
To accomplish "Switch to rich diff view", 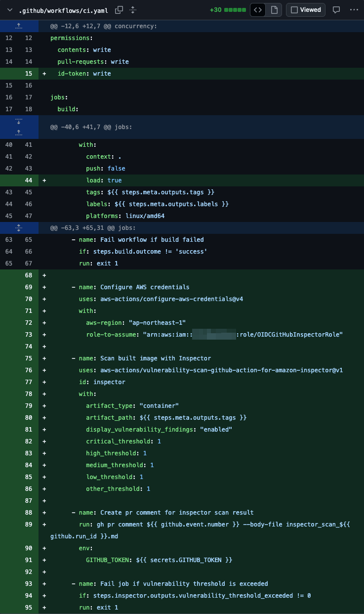I will click(x=274, y=10).
